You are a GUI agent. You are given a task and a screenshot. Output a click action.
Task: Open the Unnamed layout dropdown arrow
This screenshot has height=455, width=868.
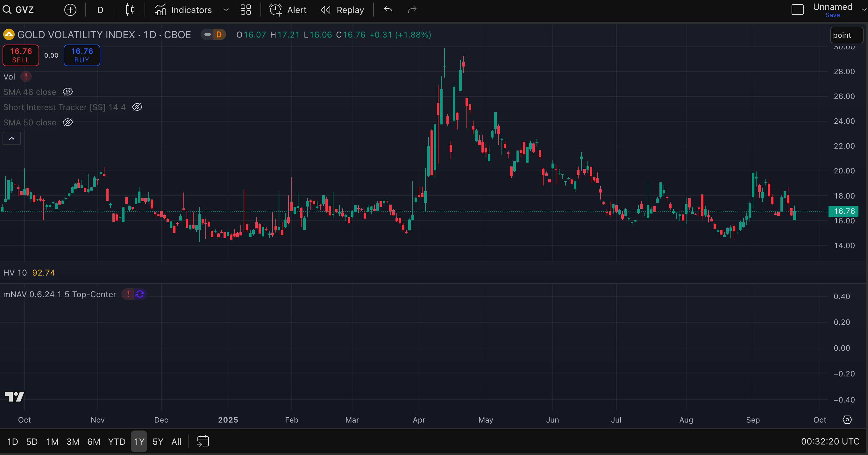click(864, 10)
